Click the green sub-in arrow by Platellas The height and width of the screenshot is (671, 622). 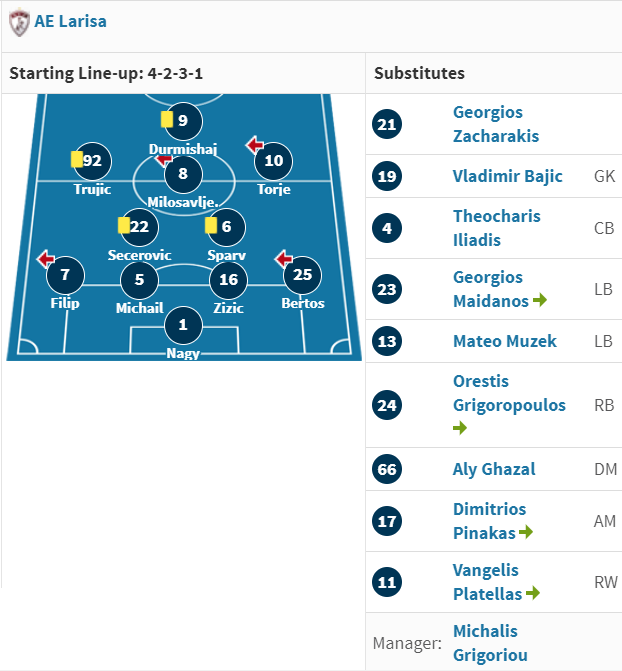(533, 593)
